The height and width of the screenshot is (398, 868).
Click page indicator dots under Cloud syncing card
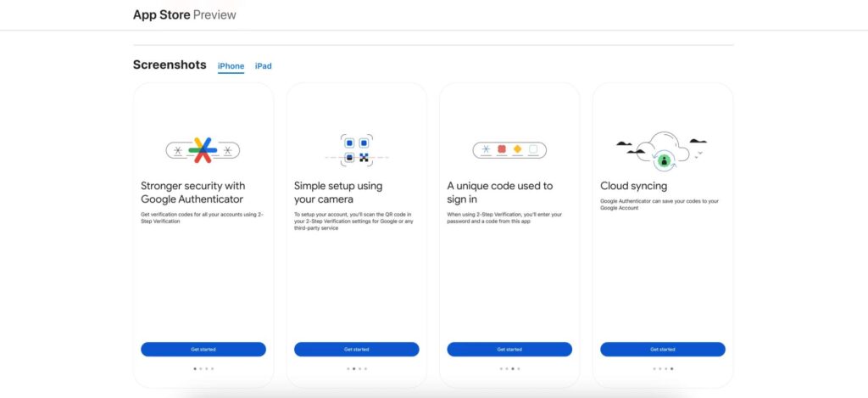pos(663,368)
